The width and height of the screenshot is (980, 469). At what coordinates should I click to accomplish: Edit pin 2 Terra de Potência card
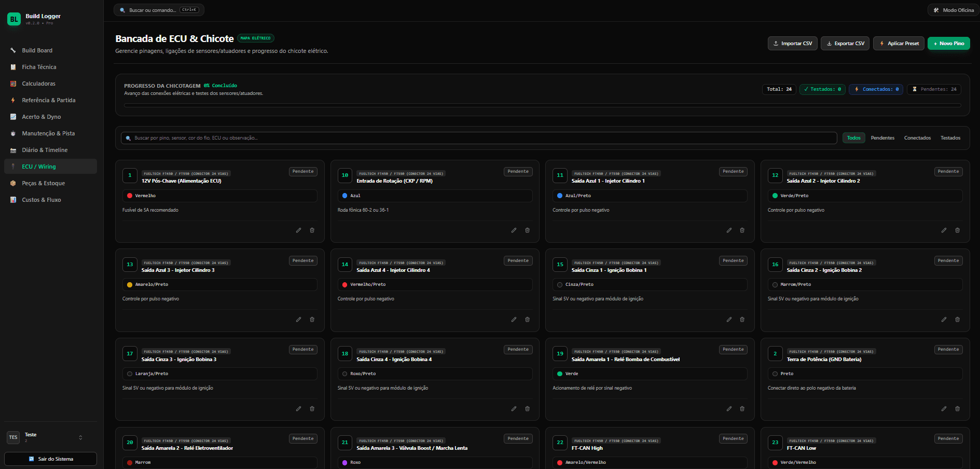[944, 409]
